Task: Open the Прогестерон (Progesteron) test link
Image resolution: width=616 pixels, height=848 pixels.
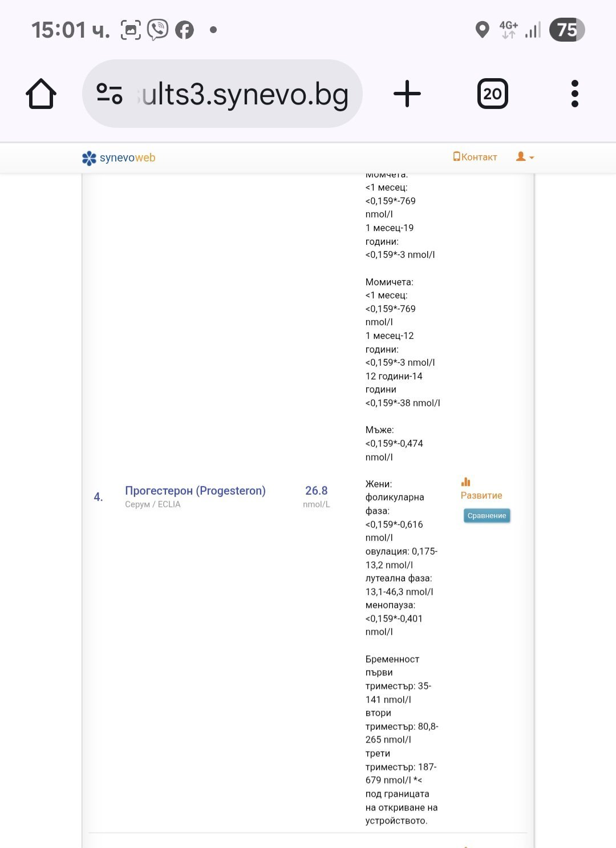Action: 195,491
